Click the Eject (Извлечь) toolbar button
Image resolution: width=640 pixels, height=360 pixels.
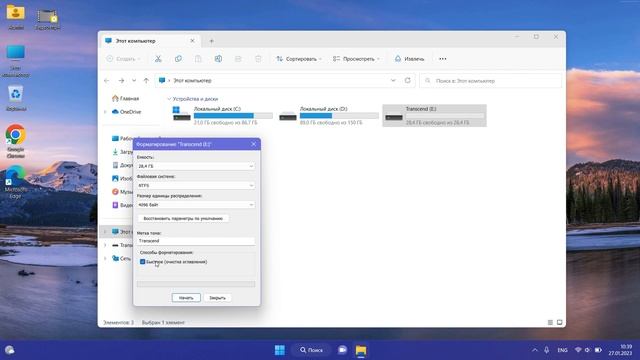click(409, 59)
